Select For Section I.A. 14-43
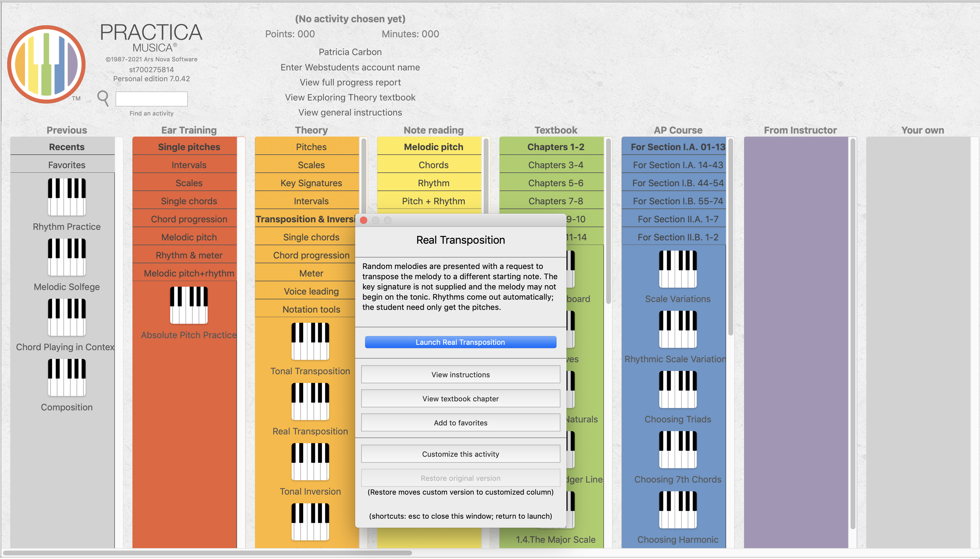This screenshot has height=559, width=980. point(674,165)
